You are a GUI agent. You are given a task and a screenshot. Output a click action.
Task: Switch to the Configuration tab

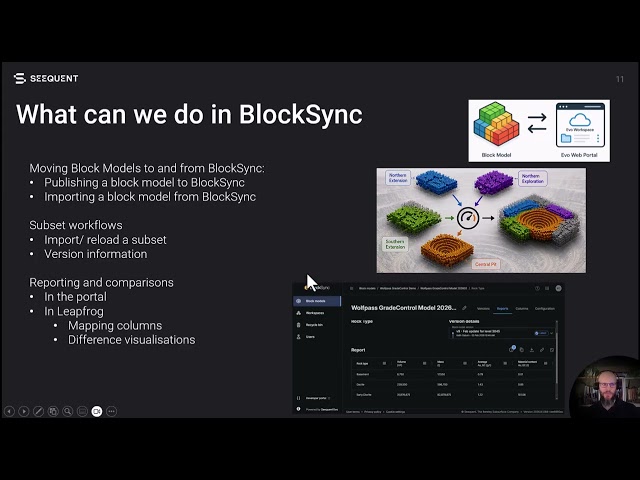(544, 309)
